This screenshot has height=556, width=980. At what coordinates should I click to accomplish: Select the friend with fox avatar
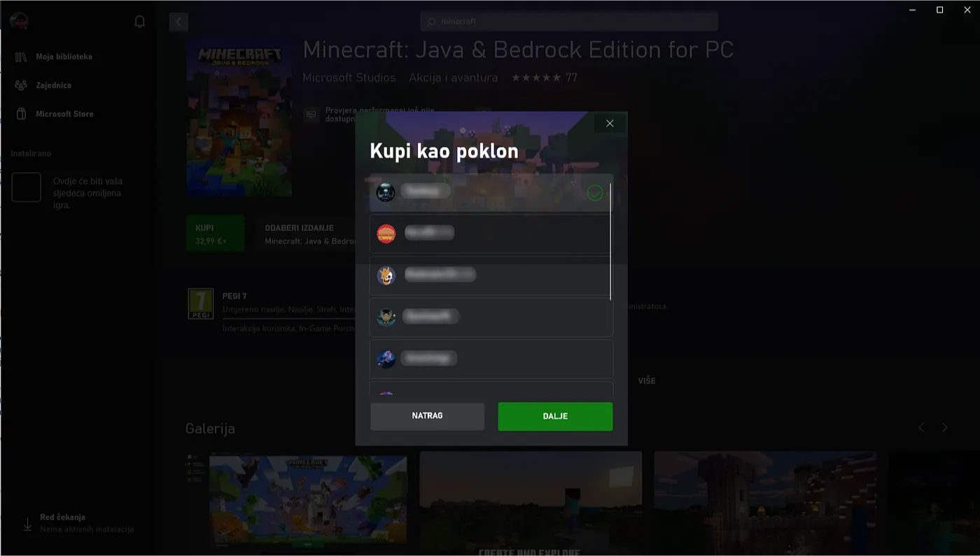click(x=491, y=276)
